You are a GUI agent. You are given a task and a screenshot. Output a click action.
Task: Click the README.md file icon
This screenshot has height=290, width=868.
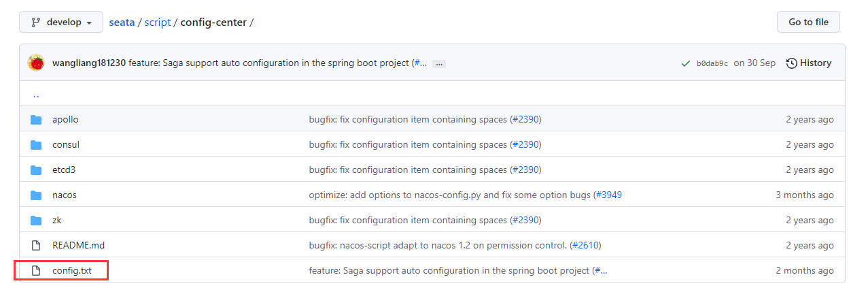click(x=36, y=246)
